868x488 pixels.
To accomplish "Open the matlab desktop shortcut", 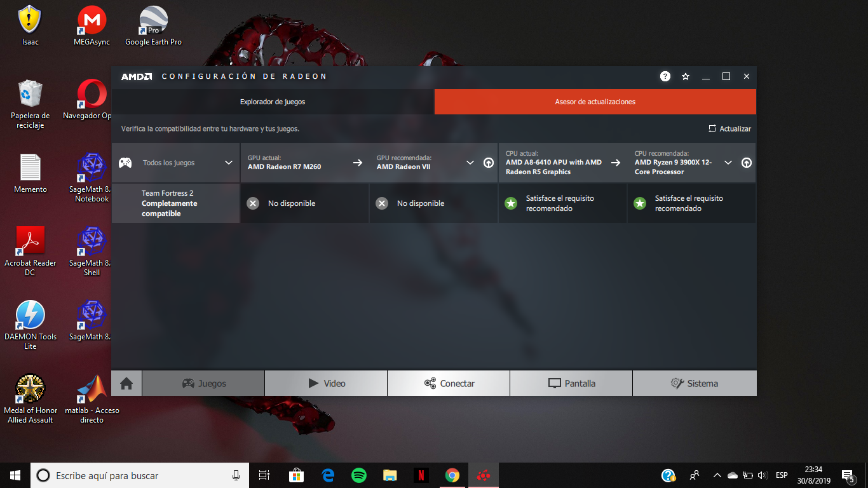I will coord(92,399).
